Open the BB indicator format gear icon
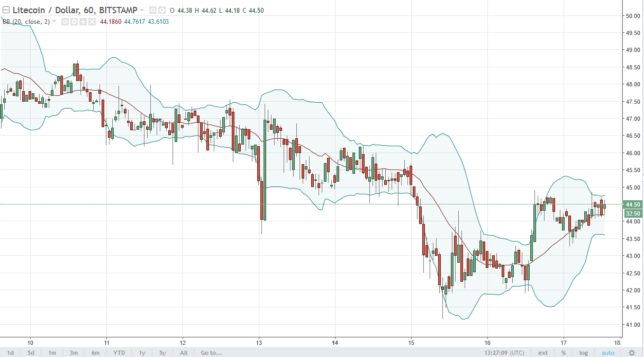Viewport: 644px width, 357px height. pyautogui.click(x=74, y=22)
